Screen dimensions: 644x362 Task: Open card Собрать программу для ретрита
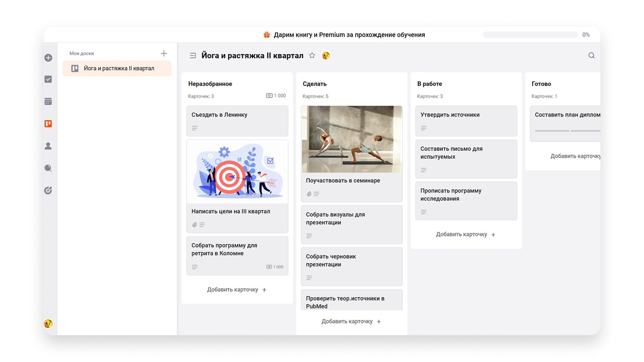click(237, 256)
